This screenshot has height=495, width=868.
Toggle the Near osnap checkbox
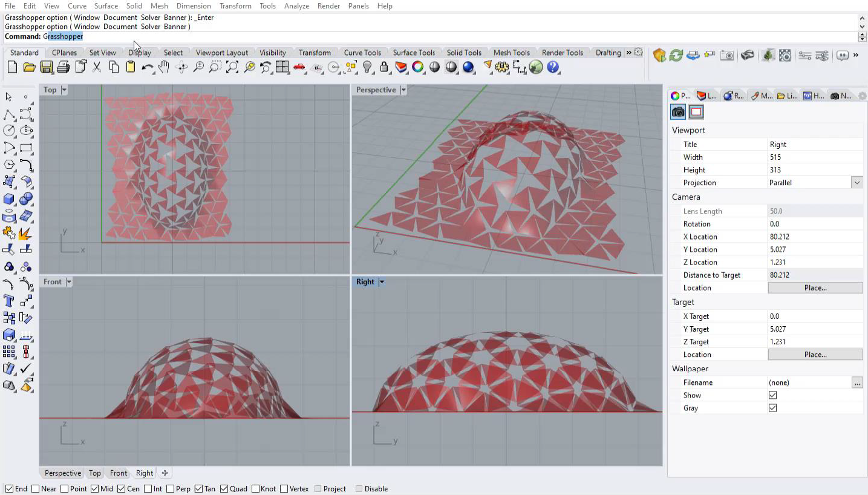point(36,489)
